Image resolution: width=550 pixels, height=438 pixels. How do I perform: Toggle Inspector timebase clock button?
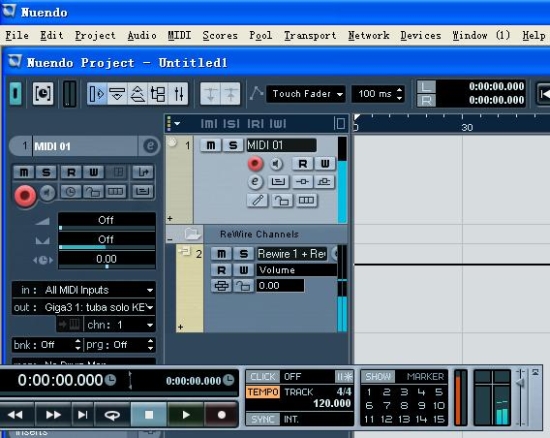tap(71, 192)
